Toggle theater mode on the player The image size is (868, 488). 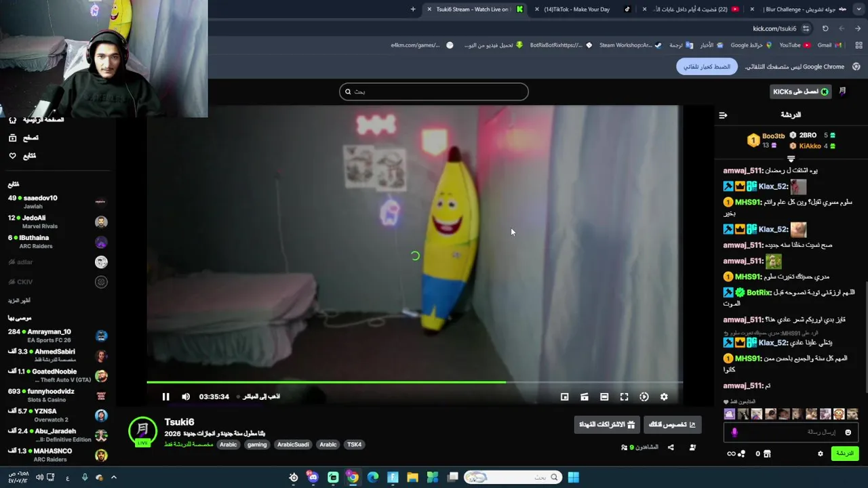[604, 397]
